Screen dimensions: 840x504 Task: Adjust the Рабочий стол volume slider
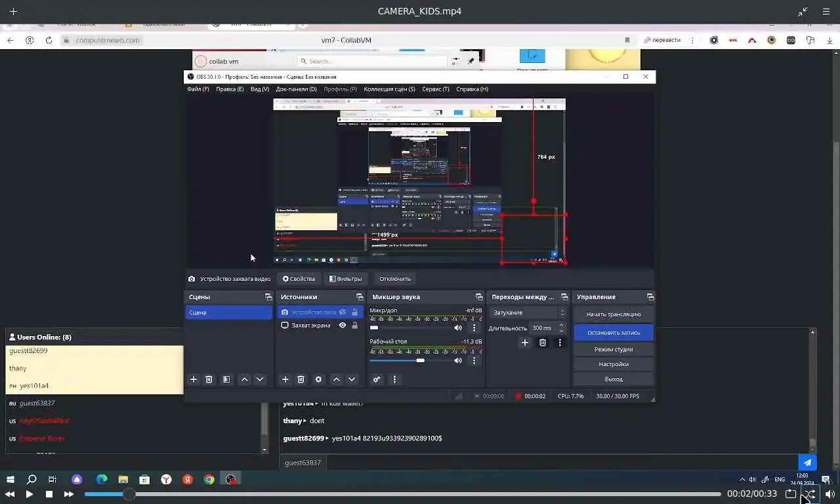[410, 360]
